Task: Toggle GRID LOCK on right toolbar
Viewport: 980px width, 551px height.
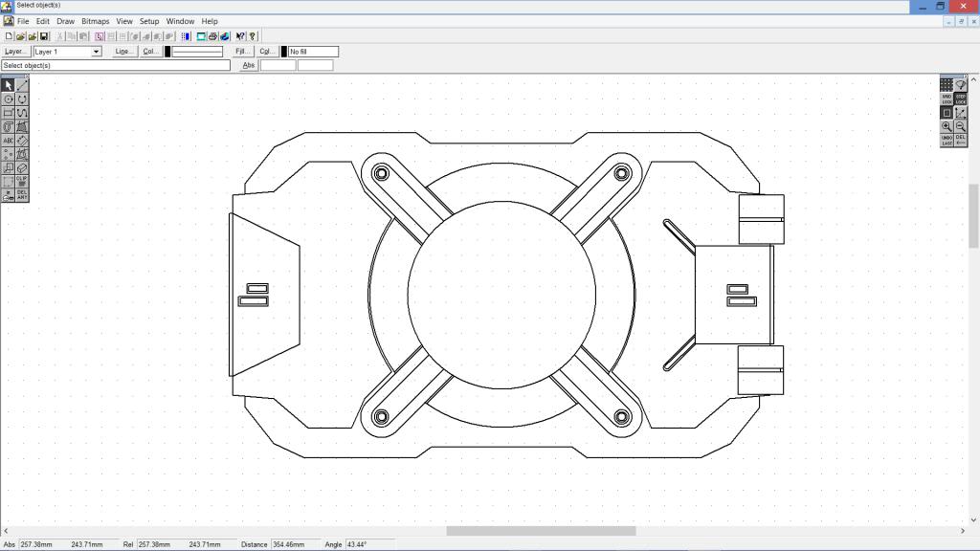Action: 947,99
